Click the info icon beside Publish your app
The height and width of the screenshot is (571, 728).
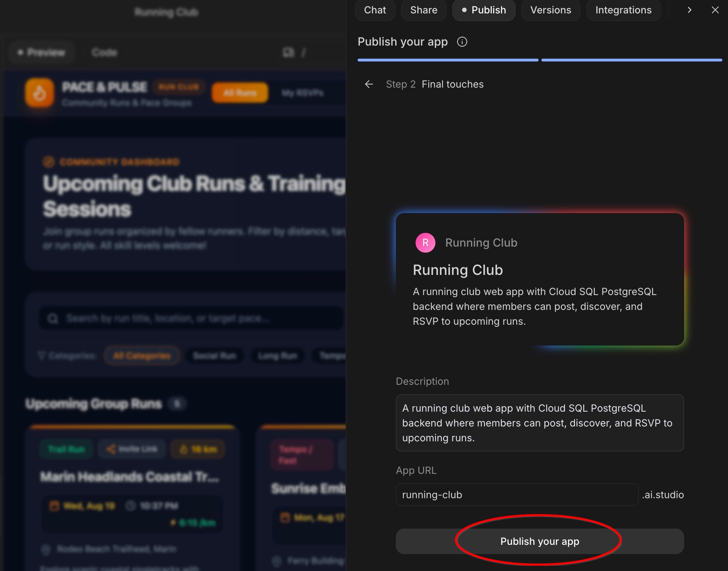(462, 42)
